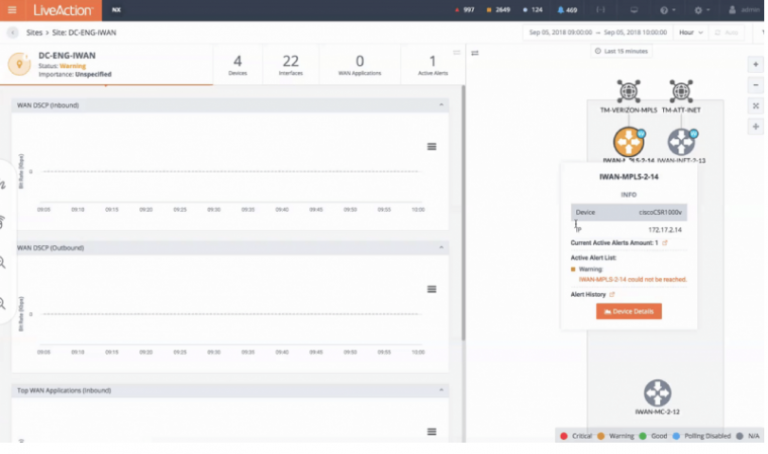Click the Device ciscoCSR1000v info row
Screen dimensions: 768x454
tap(629, 212)
